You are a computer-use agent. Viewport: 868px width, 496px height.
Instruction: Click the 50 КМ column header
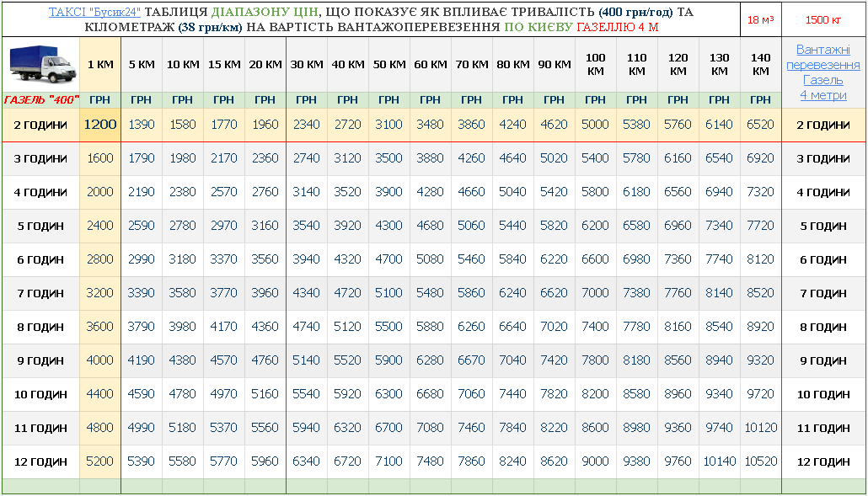click(x=388, y=65)
